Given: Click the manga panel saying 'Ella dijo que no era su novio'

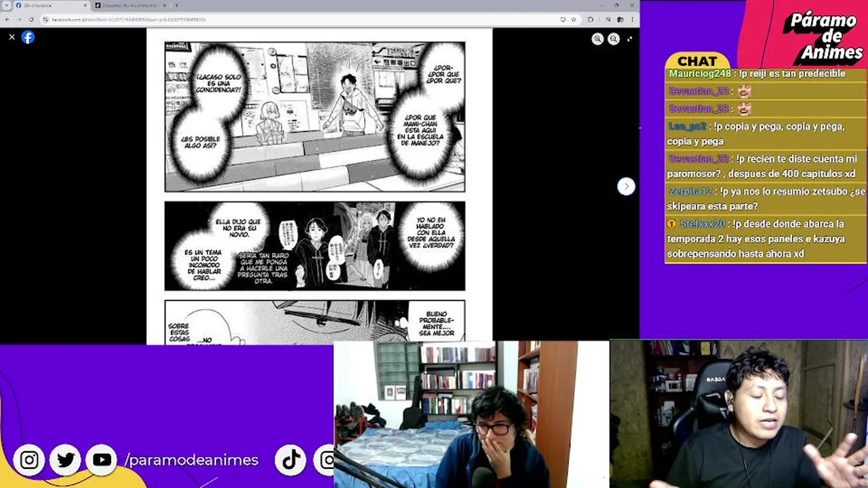Looking at the screenshot, I should pyautogui.click(x=315, y=245).
